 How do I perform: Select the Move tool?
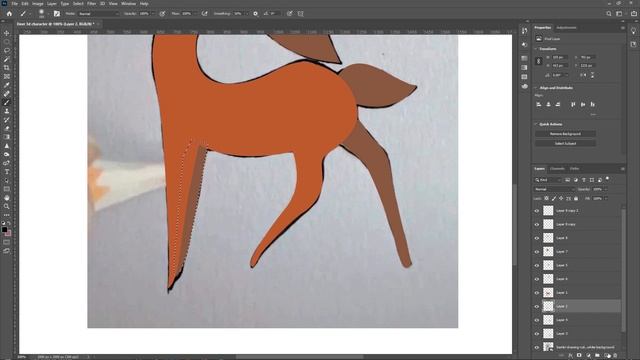pos(7,33)
